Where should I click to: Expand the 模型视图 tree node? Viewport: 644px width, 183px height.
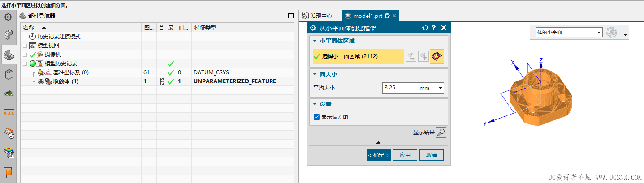(x=25, y=46)
